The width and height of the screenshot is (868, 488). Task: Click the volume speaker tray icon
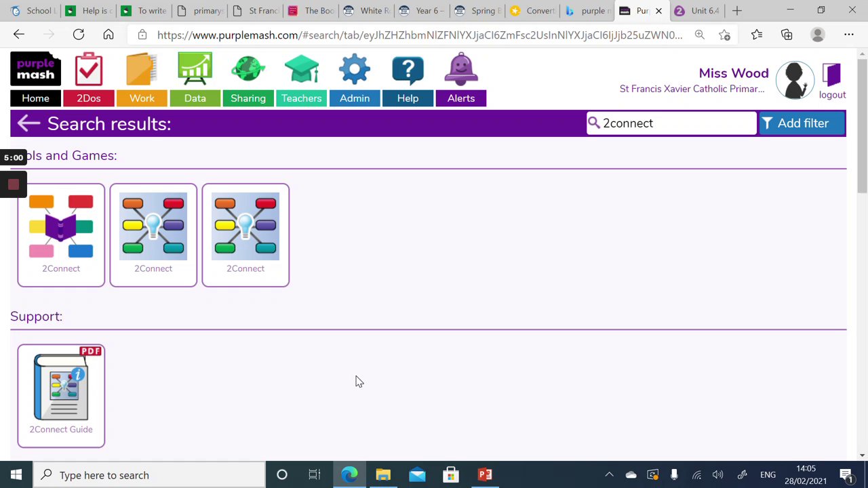click(x=717, y=475)
